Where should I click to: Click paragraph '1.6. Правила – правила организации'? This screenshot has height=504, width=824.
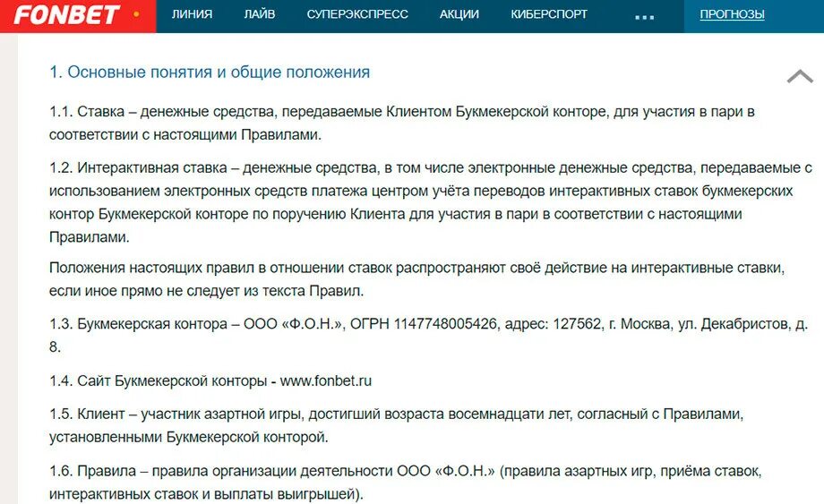pos(405,482)
